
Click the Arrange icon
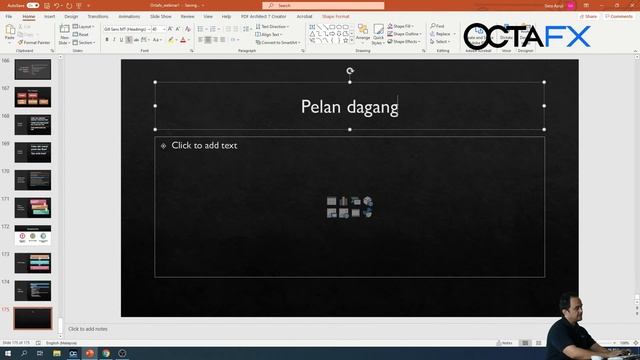(362, 32)
